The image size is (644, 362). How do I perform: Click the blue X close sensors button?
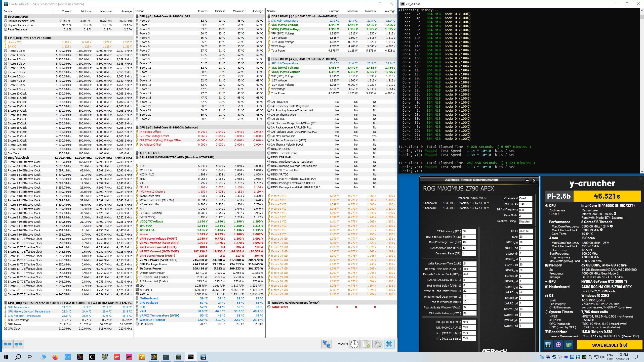(x=389, y=344)
